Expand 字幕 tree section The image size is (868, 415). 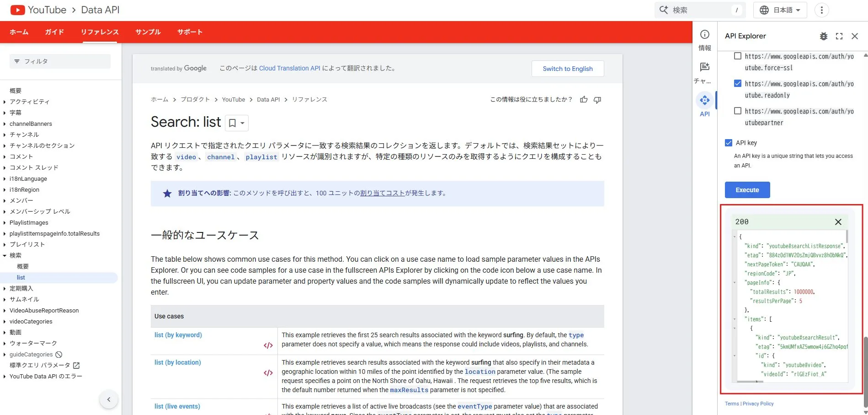5,113
